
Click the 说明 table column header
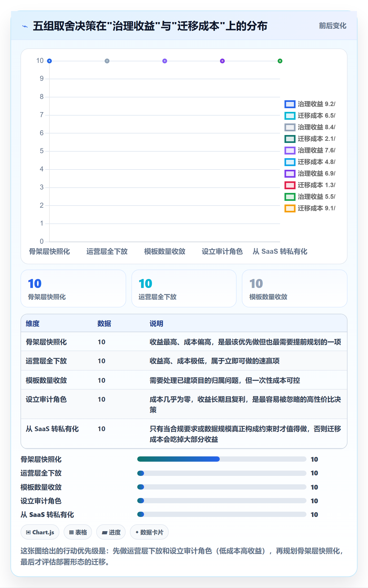point(156,323)
